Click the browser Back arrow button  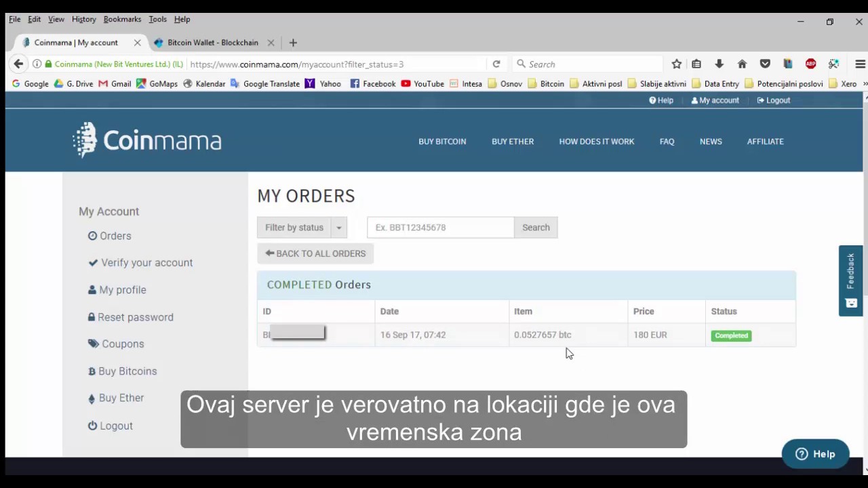click(x=18, y=64)
